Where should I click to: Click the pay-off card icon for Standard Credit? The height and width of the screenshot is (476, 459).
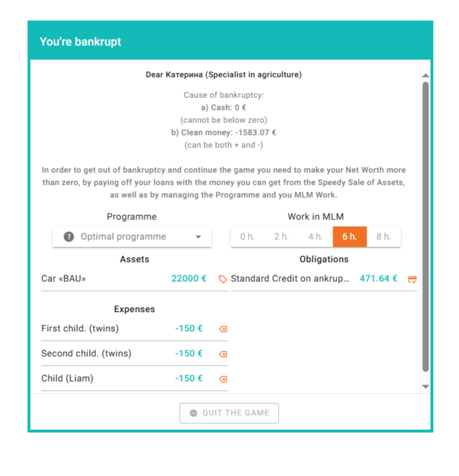point(412,279)
